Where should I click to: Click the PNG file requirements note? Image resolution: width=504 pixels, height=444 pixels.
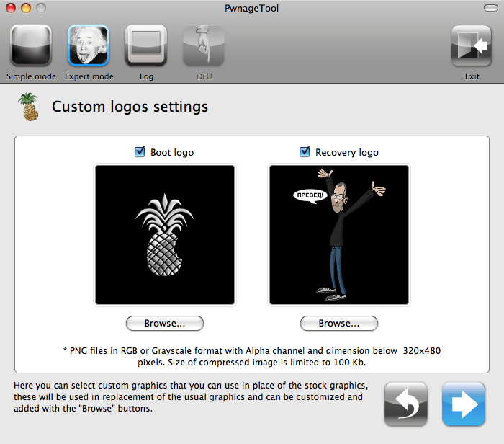252,357
